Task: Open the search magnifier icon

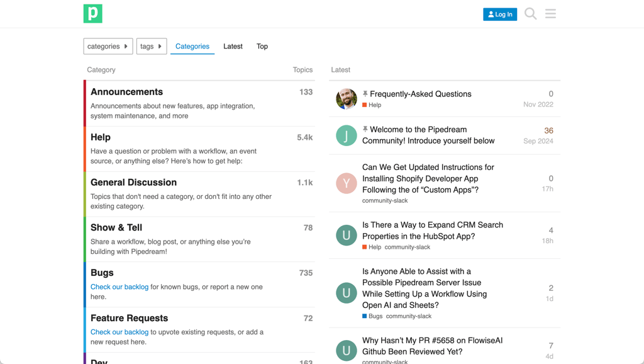Action: coord(530,14)
